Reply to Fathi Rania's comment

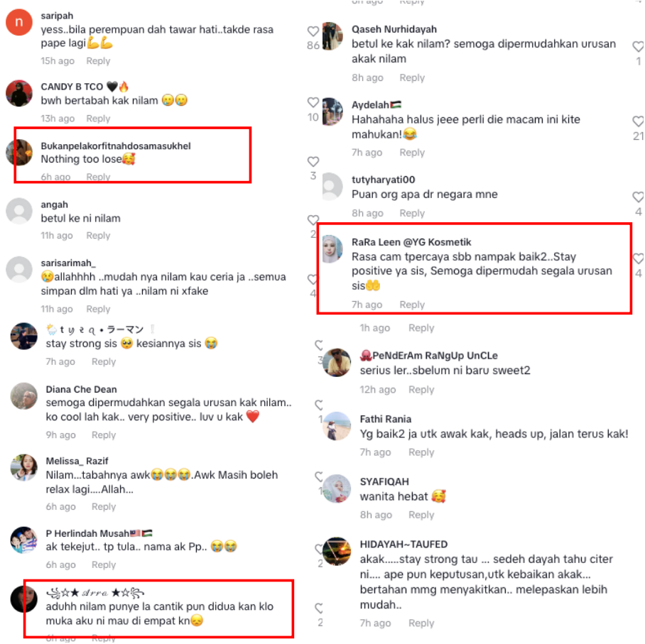[421, 452]
